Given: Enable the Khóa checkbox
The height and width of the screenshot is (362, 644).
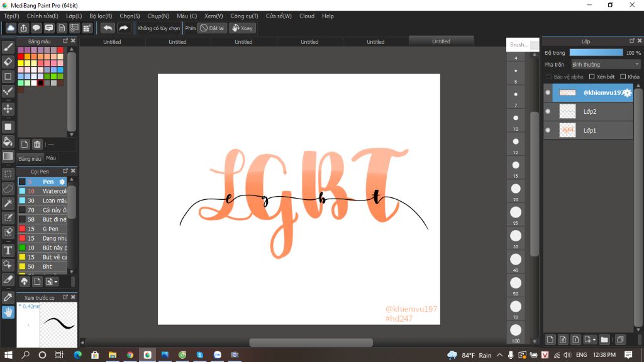Looking at the screenshot, I should (623, 77).
